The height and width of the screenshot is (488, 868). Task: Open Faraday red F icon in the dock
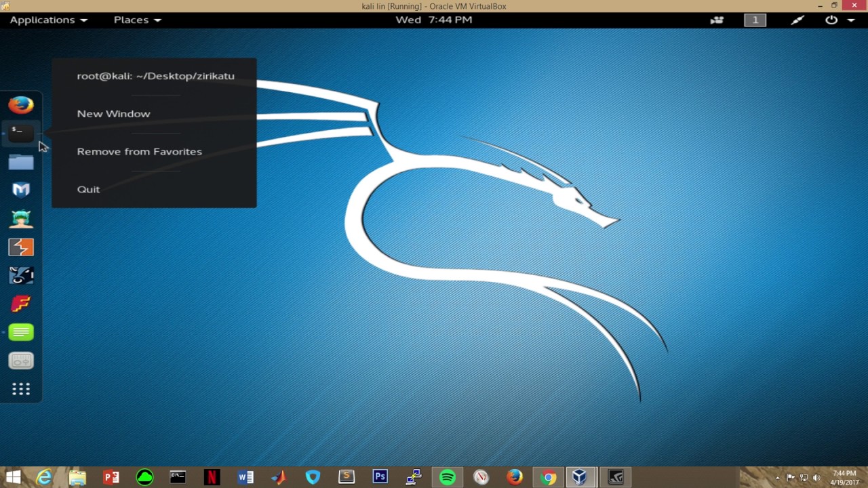21,304
